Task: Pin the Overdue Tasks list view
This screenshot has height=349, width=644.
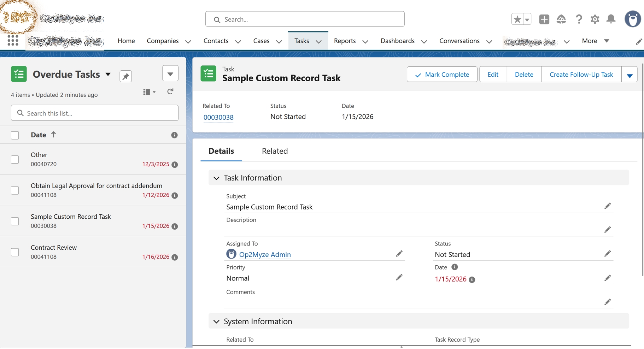Action: pos(125,76)
